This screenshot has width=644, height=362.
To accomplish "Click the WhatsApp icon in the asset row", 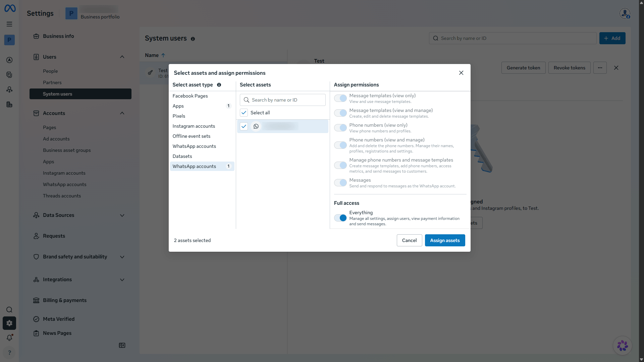I will tap(256, 126).
